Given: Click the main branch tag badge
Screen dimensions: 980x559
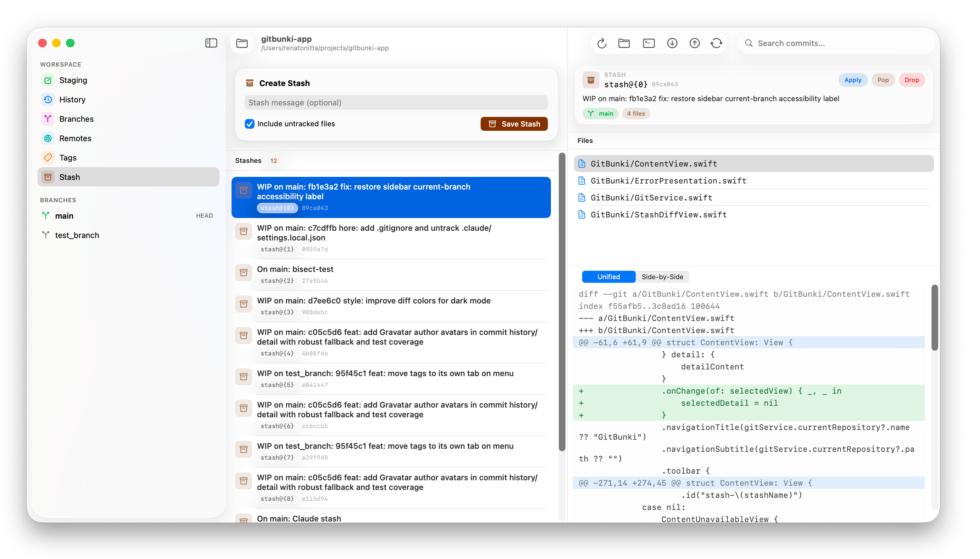Looking at the screenshot, I should [600, 114].
